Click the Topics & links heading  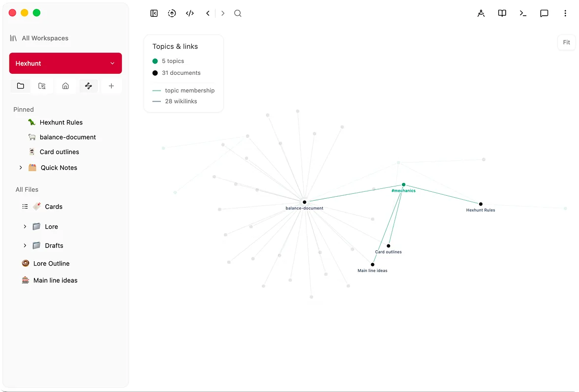pyautogui.click(x=175, y=46)
